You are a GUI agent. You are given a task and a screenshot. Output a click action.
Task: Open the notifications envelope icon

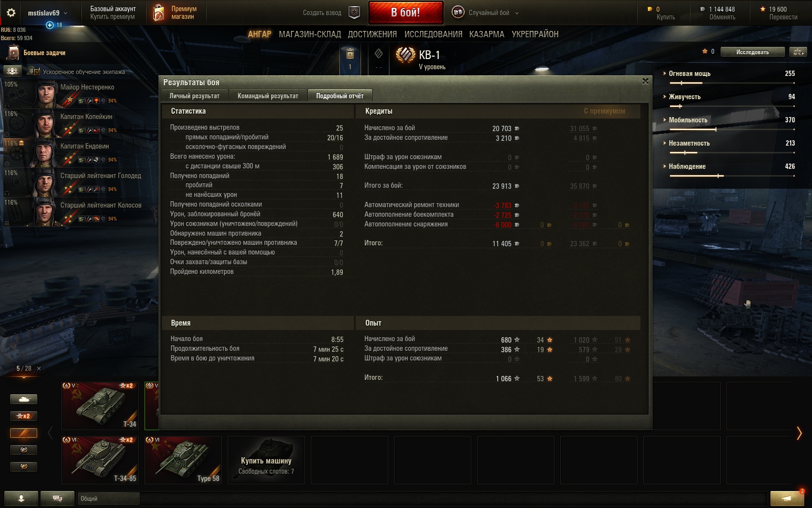pos(786,498)
